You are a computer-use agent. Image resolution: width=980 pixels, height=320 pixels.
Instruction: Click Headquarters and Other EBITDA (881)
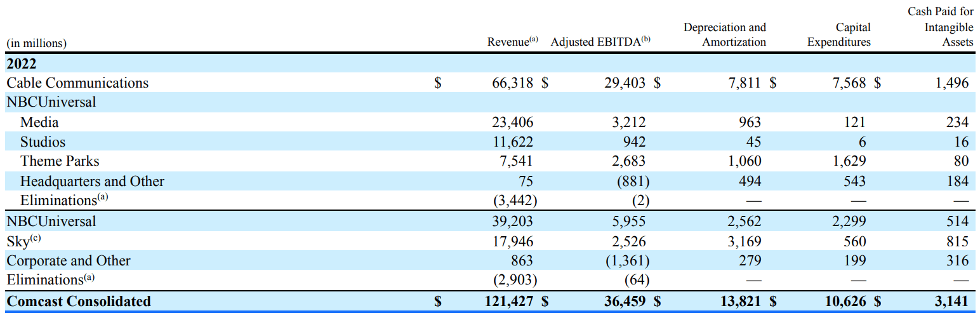(633, 182)
